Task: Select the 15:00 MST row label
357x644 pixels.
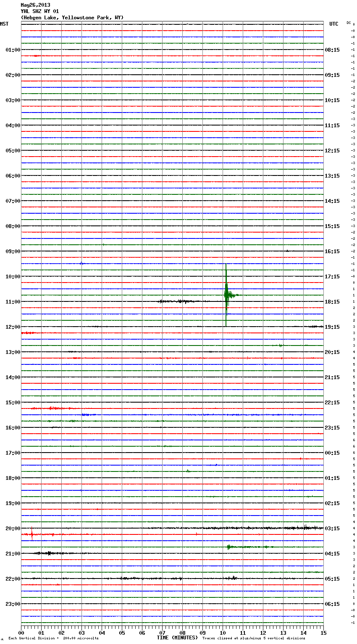Action: tap(13, 403)
